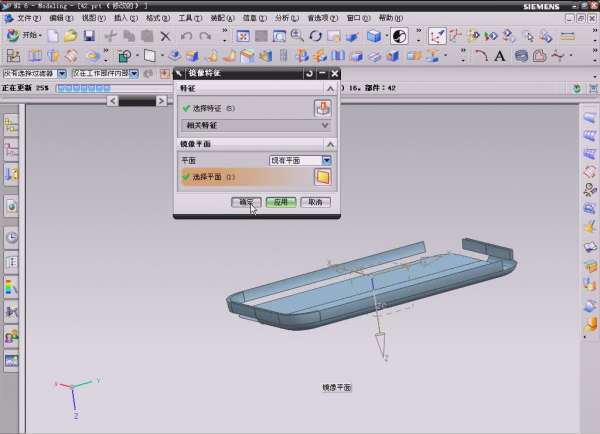The image size is (600, 434).
Task: Open the 文件 menu
Action: point(29,18)
